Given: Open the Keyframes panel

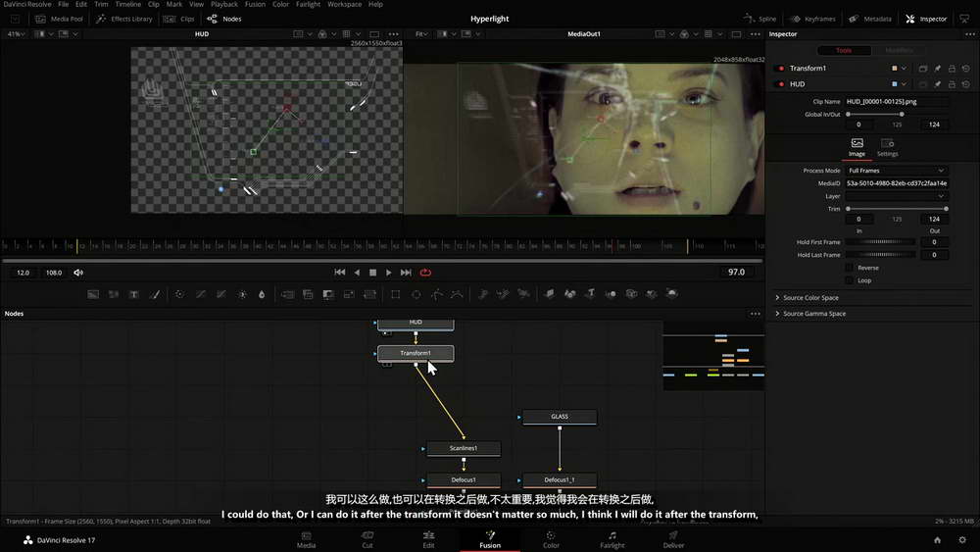Looking at the screenshot, I should point(813,19).
